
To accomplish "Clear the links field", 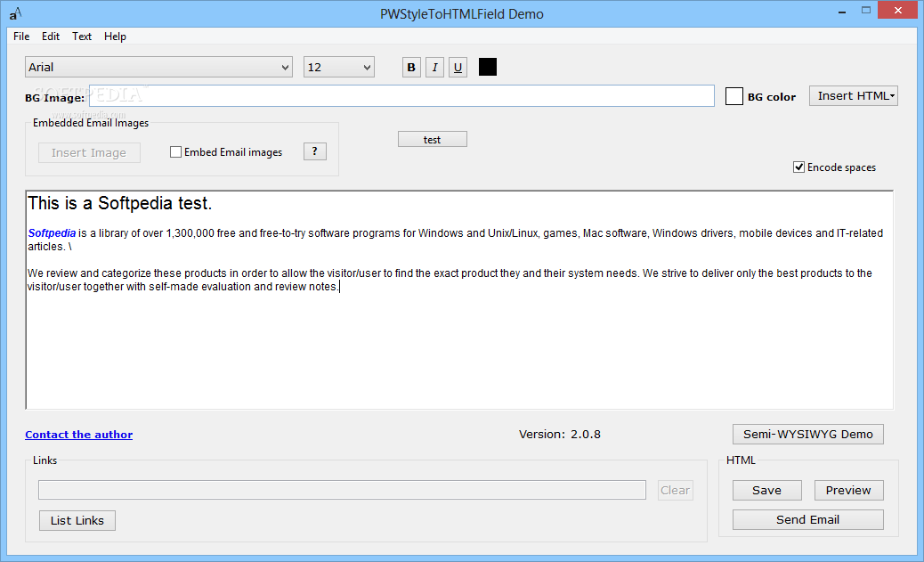I will [676, 490].
